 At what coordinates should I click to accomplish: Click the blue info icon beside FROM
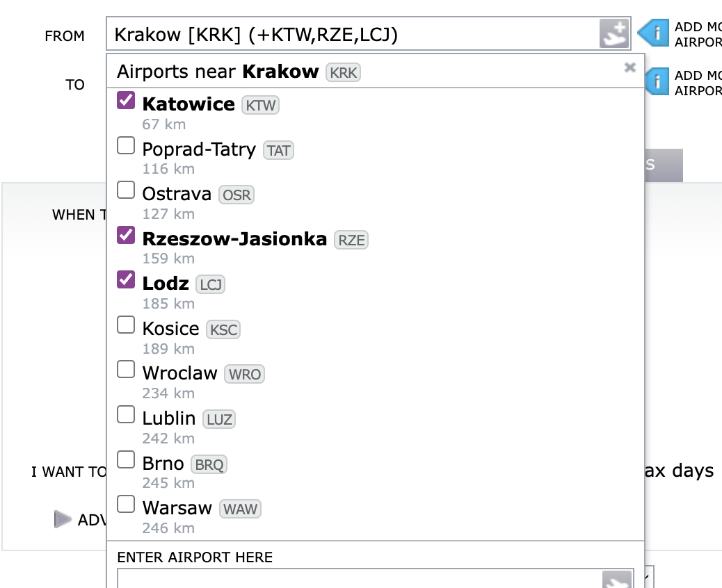pos(652,33)
